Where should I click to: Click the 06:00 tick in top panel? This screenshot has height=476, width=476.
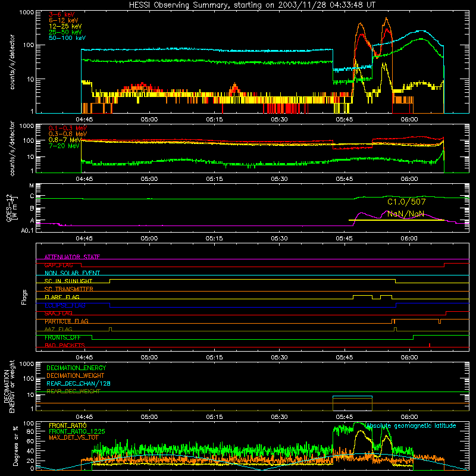click(x=409, y=120)
